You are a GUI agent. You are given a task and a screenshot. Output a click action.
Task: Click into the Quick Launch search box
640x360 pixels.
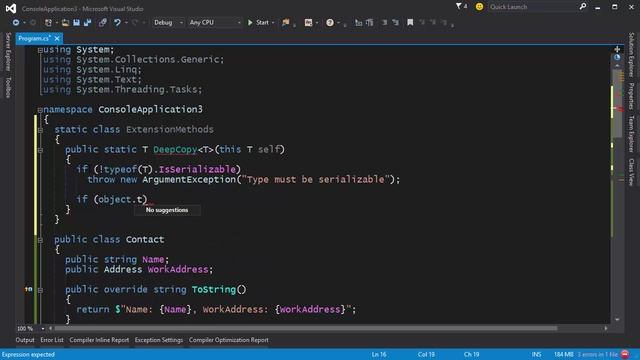click(x=533, y=7)
